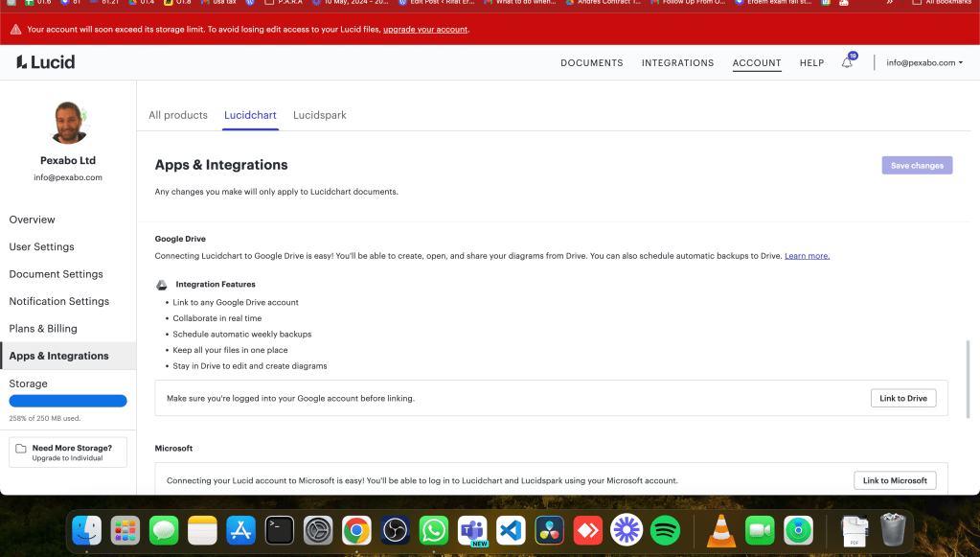
Task: Open the DOCUMENTS menu
Action: point(592,62)
